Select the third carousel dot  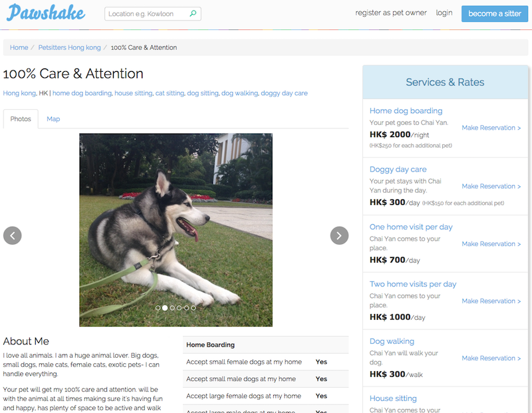[172, 308]
